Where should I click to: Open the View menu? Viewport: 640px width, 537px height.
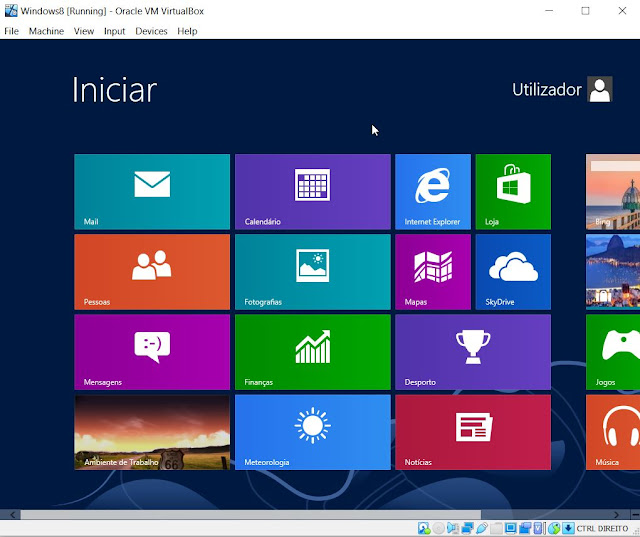coord(84,31)
